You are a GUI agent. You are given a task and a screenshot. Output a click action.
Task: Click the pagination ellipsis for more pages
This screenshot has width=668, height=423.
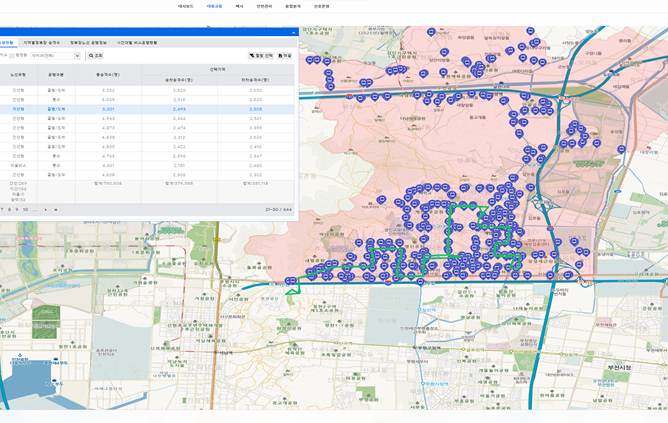point(35,210)
